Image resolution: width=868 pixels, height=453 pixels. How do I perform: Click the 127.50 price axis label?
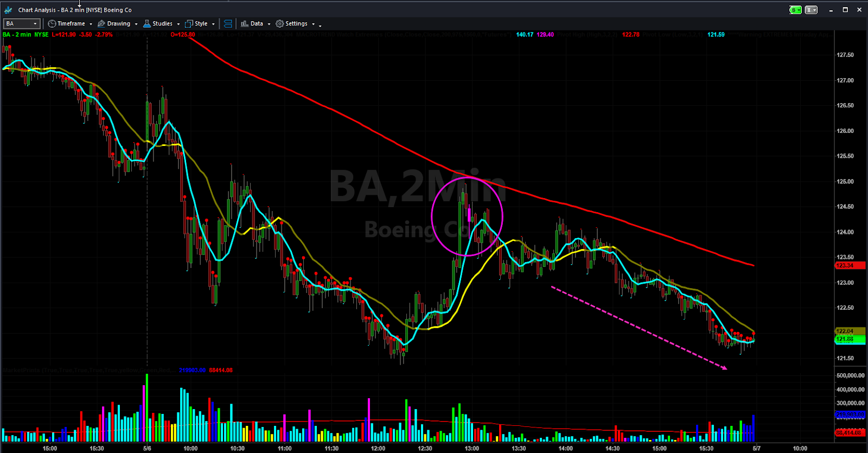click(845, 55)
